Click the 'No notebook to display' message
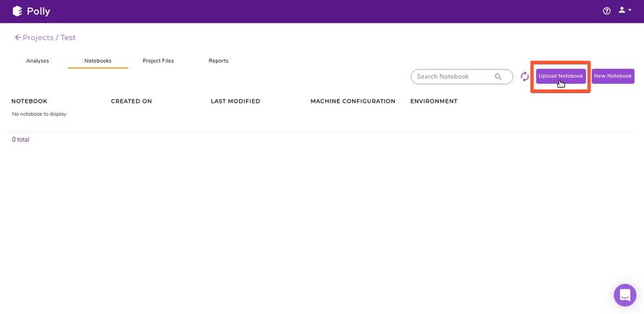 pyautogui.click(x=39, y=114)
